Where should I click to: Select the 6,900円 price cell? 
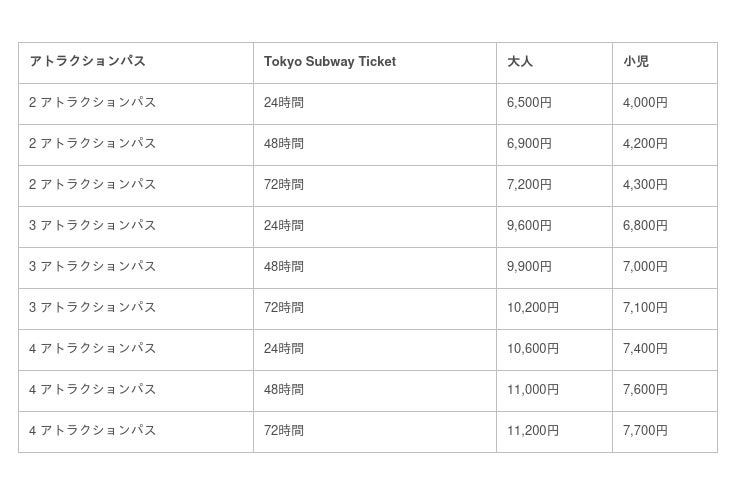pos(529,144)
